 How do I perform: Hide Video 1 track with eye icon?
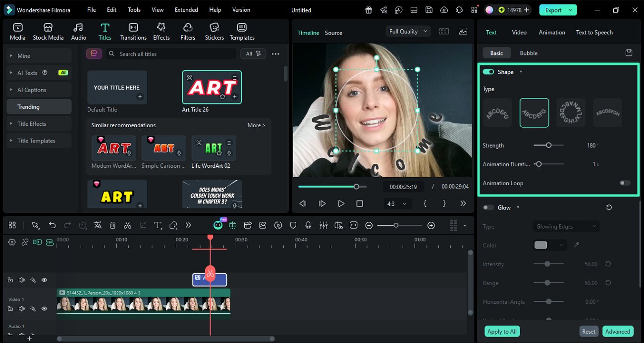click(x=44, y=309)
